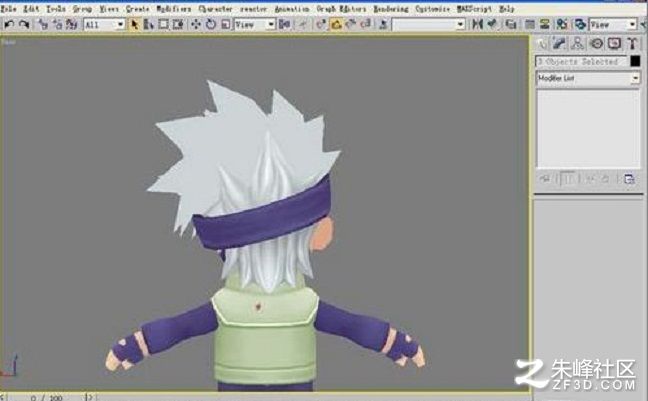The image size is (648, 401).
Task: Click the Edit Named Selection Sets icon
Action: [384, 25]
